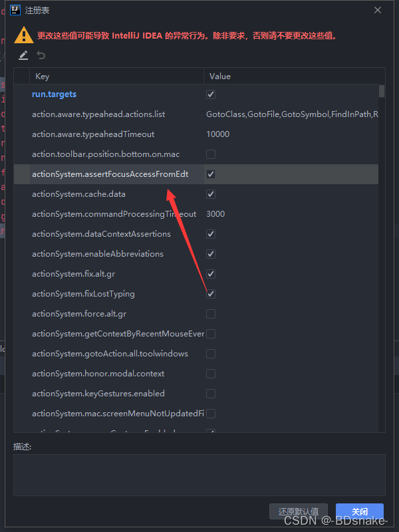Select action.toolbar.position.bottom.on.mac key
The height and width of the screenshot is (532, 399).
[106, 154]
